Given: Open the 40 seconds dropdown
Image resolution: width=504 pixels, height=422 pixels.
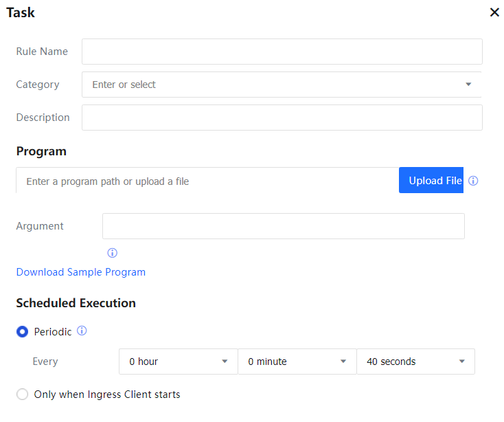Looking at the screenshot, I should (415, 362).
